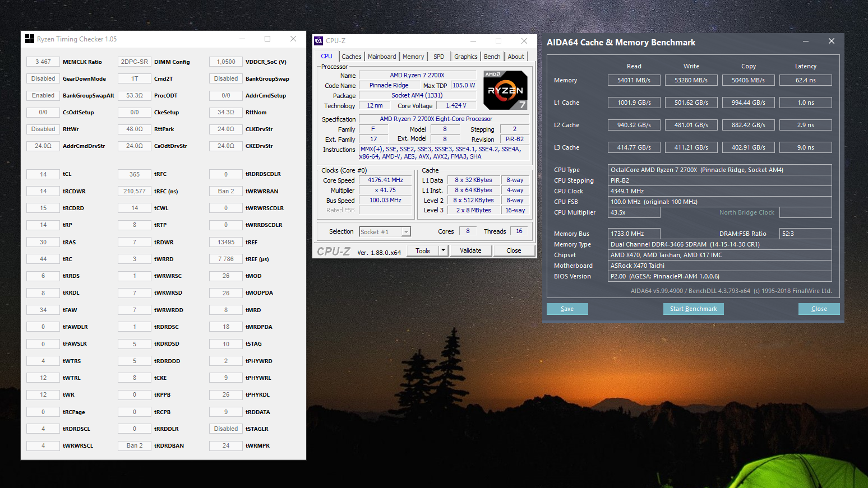Click Save in AIDA64 benchmark
The height and width of the screenshot is (488, 868).
pyautogui.click(x=567, y=309)
